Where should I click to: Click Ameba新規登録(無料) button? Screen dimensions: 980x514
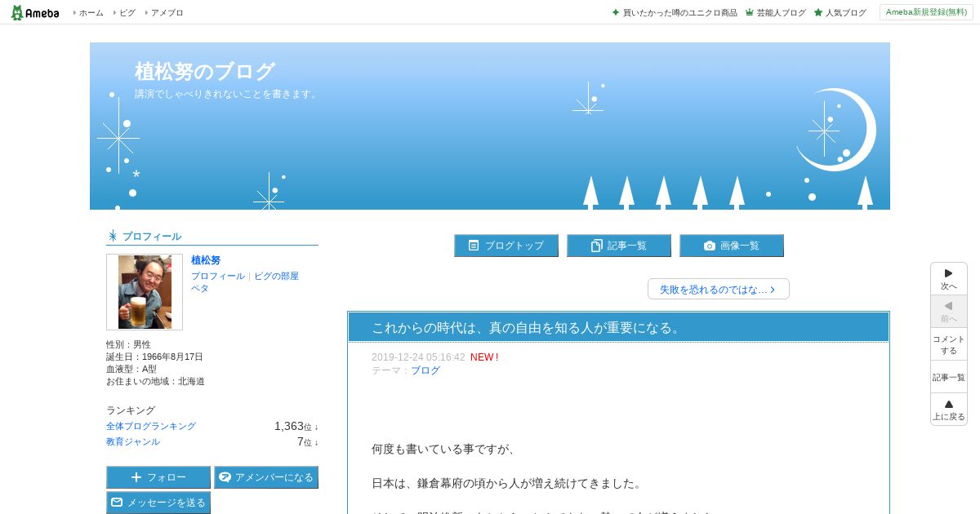coord(926,12)
